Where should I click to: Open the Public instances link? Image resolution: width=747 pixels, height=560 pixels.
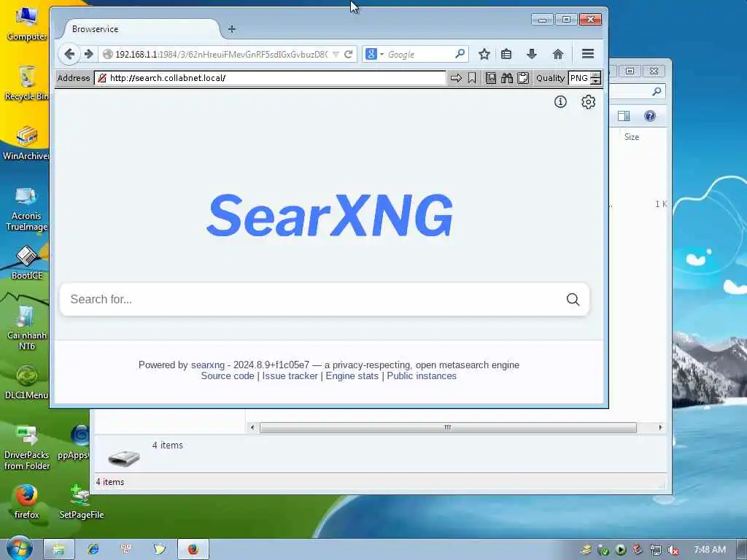(422, 376)
